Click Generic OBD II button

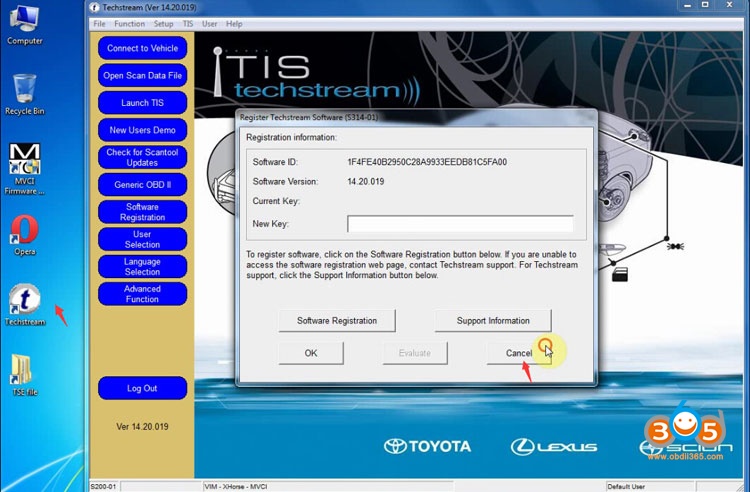(143, 185)
